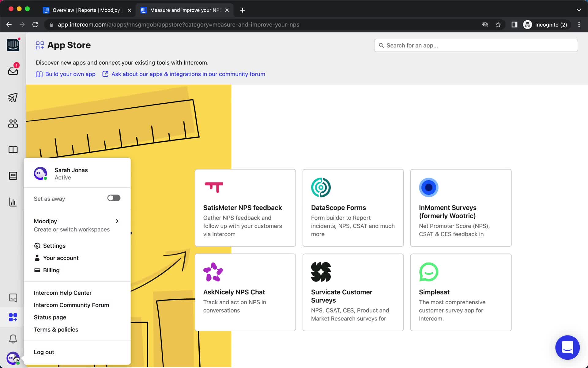The height and width of the screenshot is (368, 588).
Task: Switch to Measure and improve your NPS tab
Action: tap(185, 10)
